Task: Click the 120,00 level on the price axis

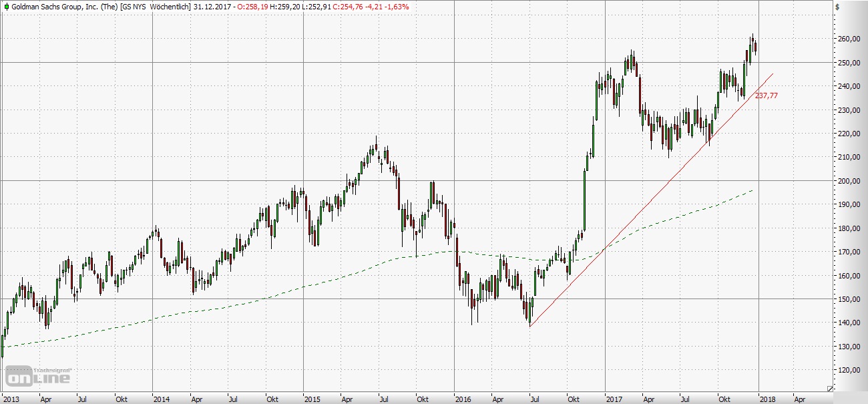Action: coord(851,370)
